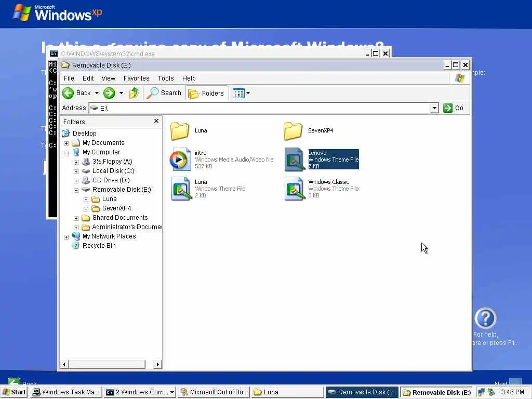
Task: Collapse My Computer tree node
Action: pyautogui.click(x=66, y=153)
